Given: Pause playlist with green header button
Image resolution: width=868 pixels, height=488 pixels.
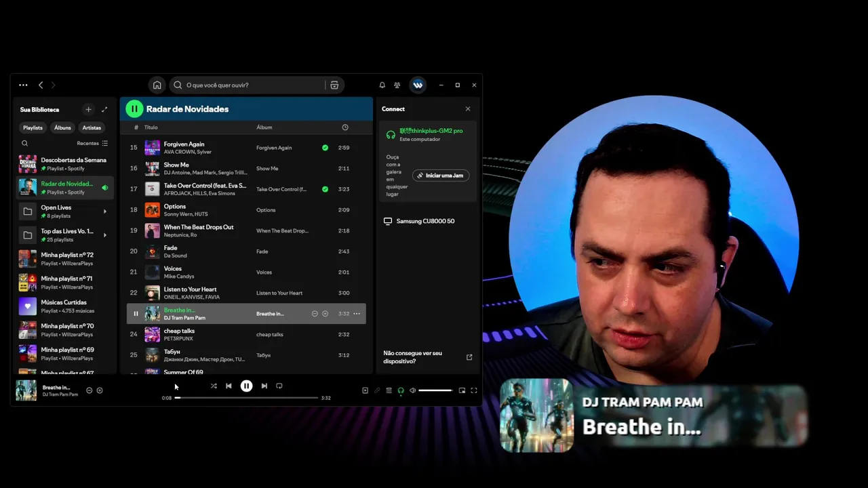Looking at the screenshot, I should pyautogui.click(x=134, y=108).
